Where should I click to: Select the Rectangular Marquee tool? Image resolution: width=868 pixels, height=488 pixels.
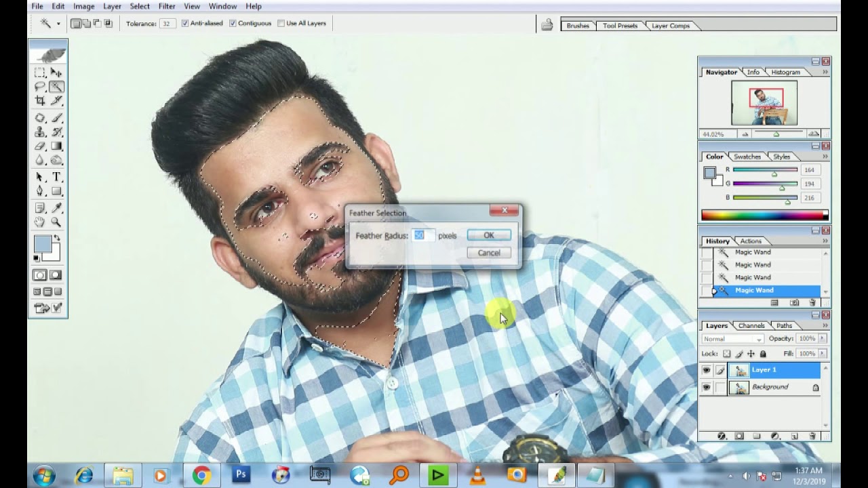40,73
